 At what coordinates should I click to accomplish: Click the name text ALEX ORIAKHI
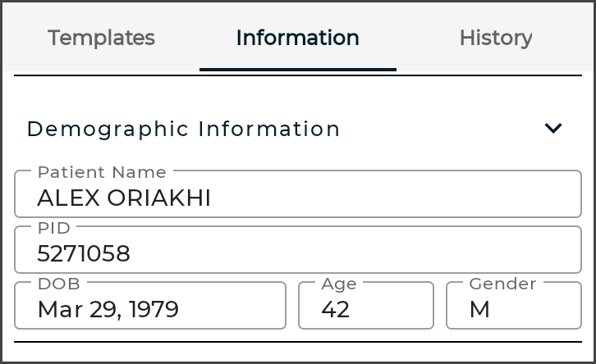tap(124, 198)
